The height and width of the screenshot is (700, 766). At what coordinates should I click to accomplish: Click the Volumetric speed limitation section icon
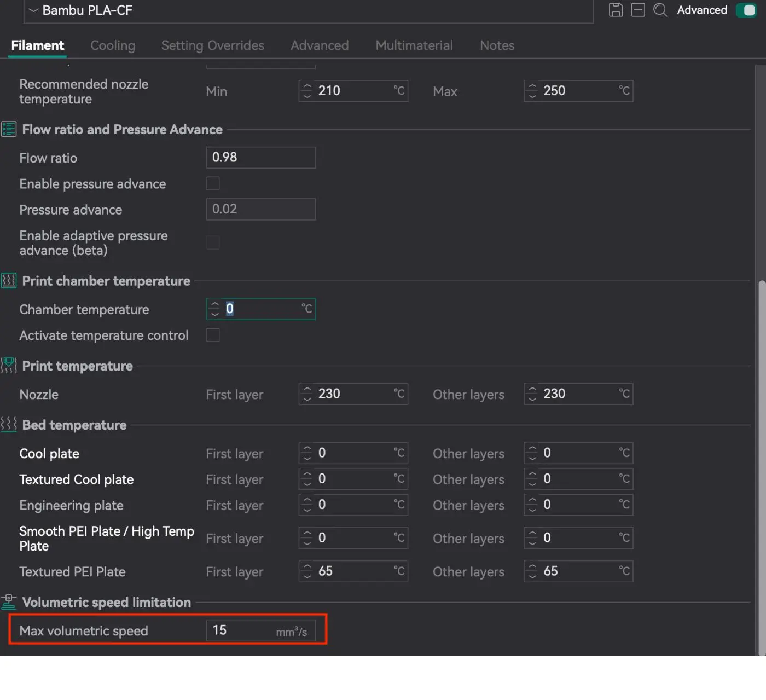[x=9, y=602]
